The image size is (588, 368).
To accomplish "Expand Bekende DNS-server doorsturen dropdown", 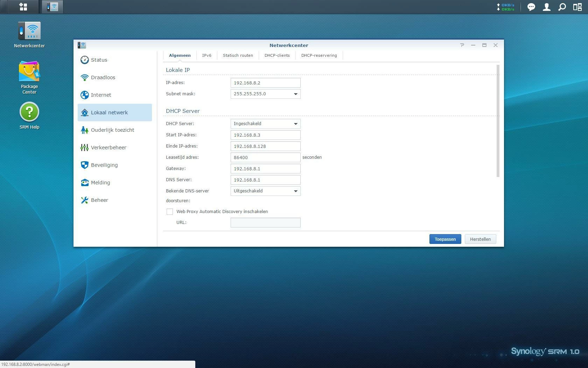I will coord(296,191).
